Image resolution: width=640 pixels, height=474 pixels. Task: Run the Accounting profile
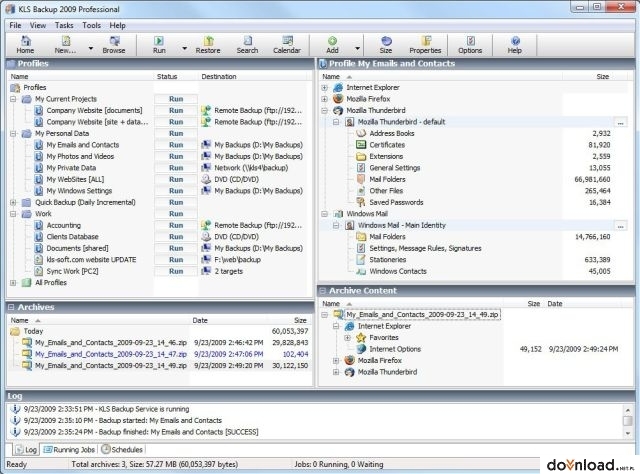click(176, 225)
